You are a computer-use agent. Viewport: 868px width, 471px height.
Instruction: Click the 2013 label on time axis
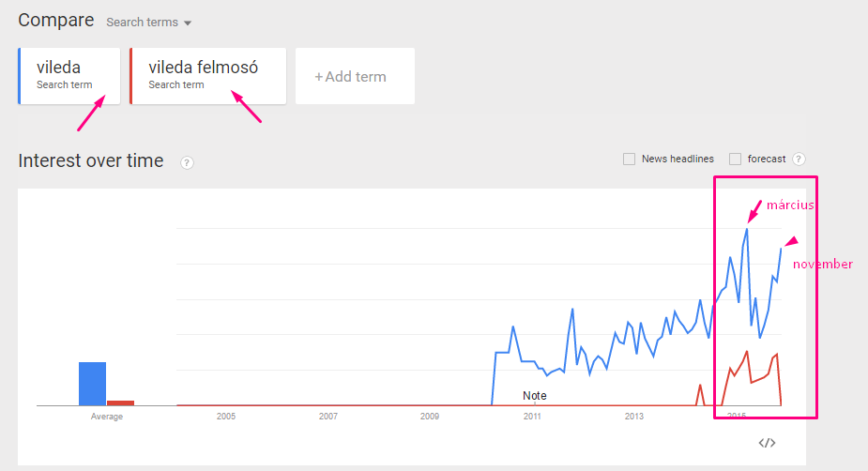click(x=633, y=417)
